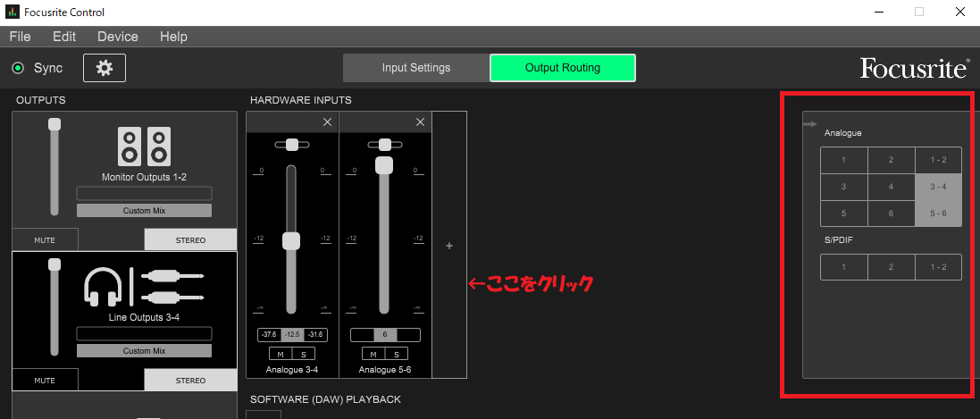The height and width of the screenshot is (419, 980).
Task: Click the Analogue 3-4 channel fader handle
Action: click(291, 241)
